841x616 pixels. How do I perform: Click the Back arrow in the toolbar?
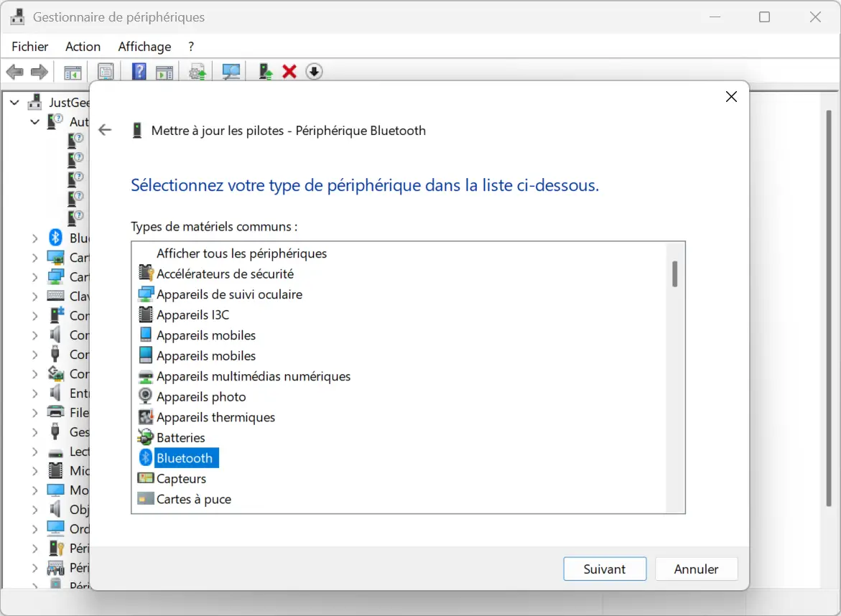point(14,72)
